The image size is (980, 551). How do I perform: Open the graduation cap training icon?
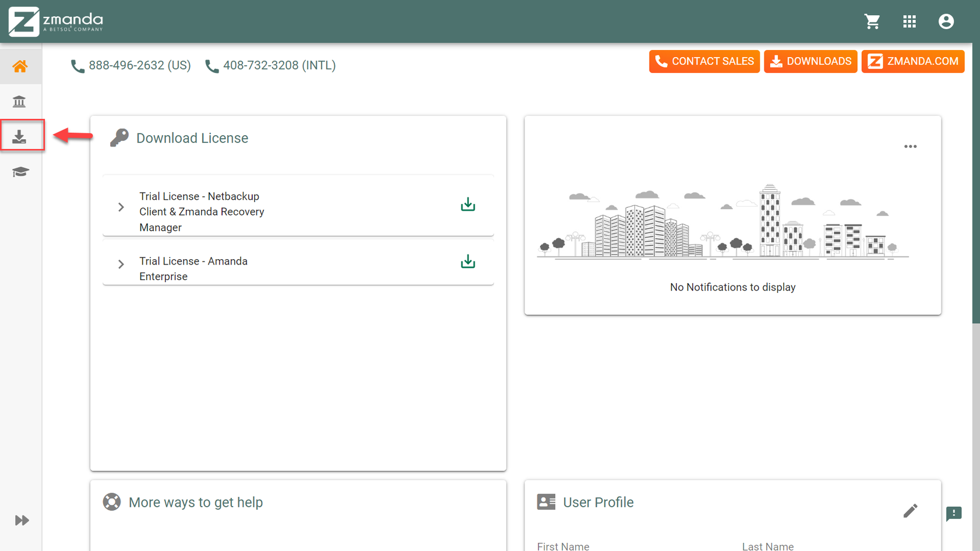pos(20,172)
